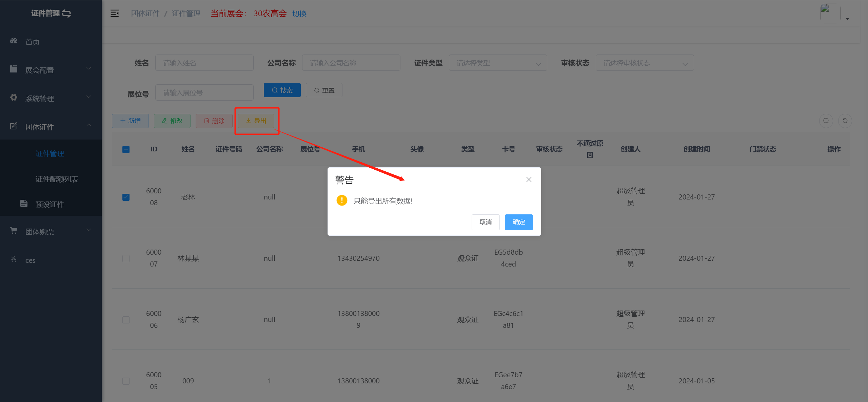The image size is (868, 402).
Task: Click the ces hand pointer icon
Action: [x=14, y=259]
